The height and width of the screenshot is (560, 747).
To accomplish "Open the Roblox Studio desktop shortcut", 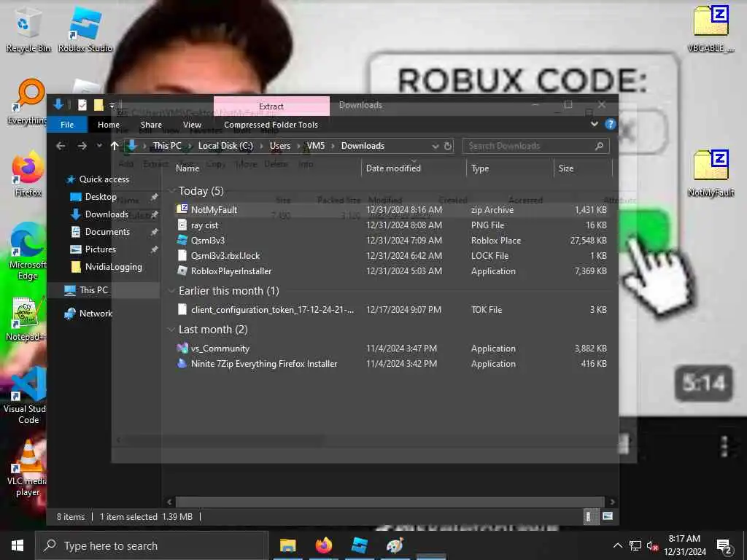I will 85,29.
